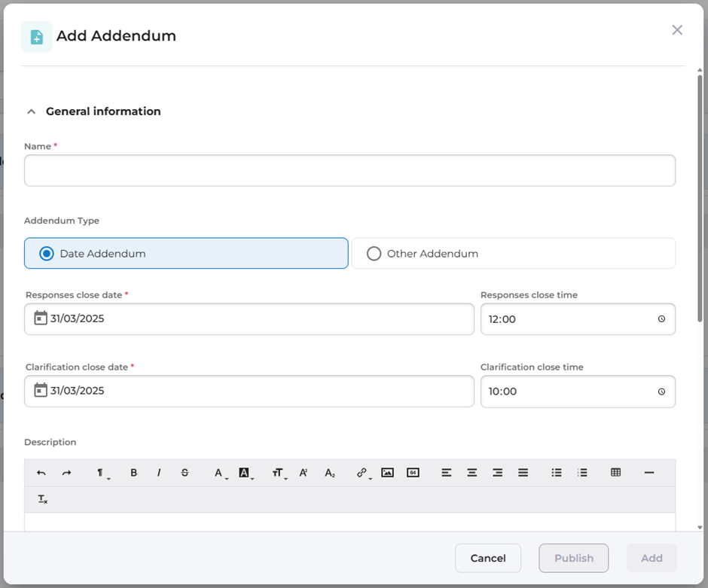
Task: Center align the description text
Action: [x=471, y=473]
